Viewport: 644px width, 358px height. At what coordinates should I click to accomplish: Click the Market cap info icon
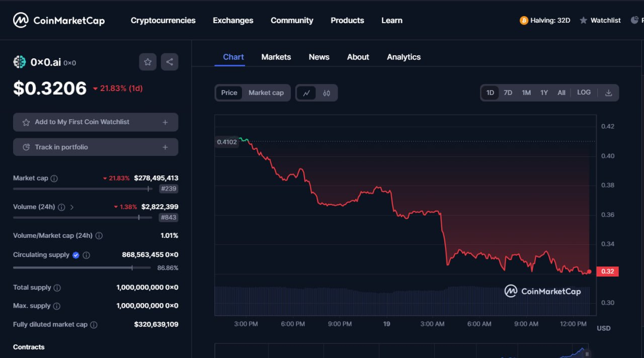click(54, 178)
